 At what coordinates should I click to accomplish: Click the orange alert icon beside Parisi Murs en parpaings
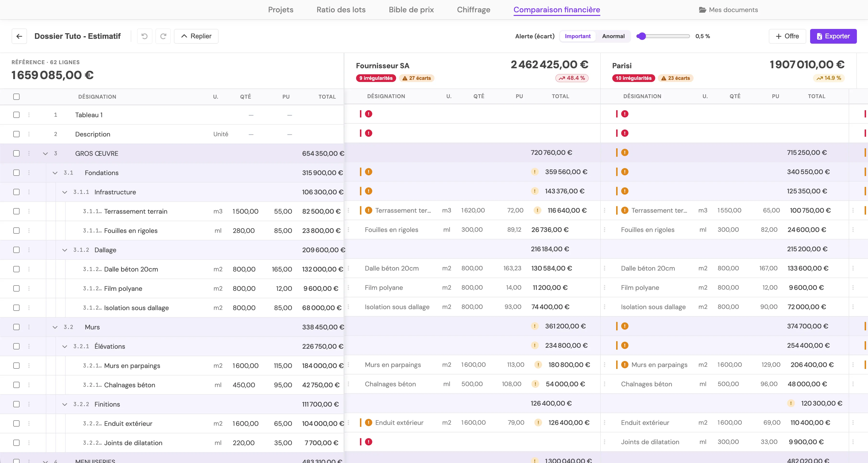click(x=625, y=365)
